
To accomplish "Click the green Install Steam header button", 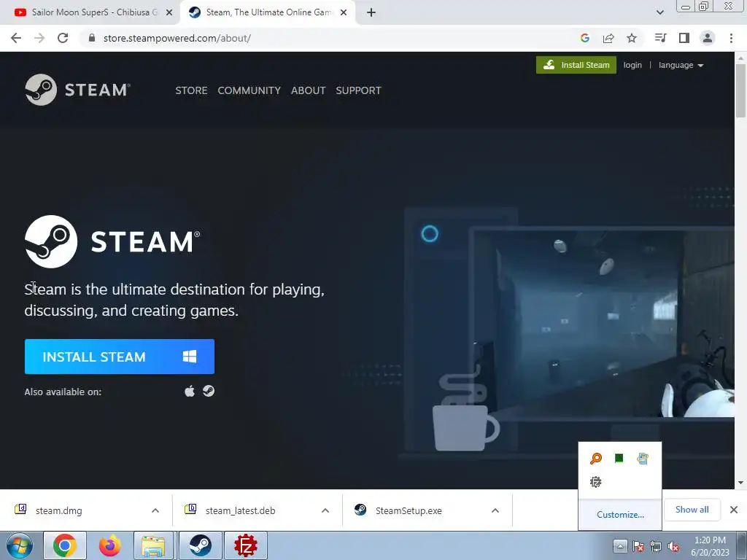I will click(576, 65).
